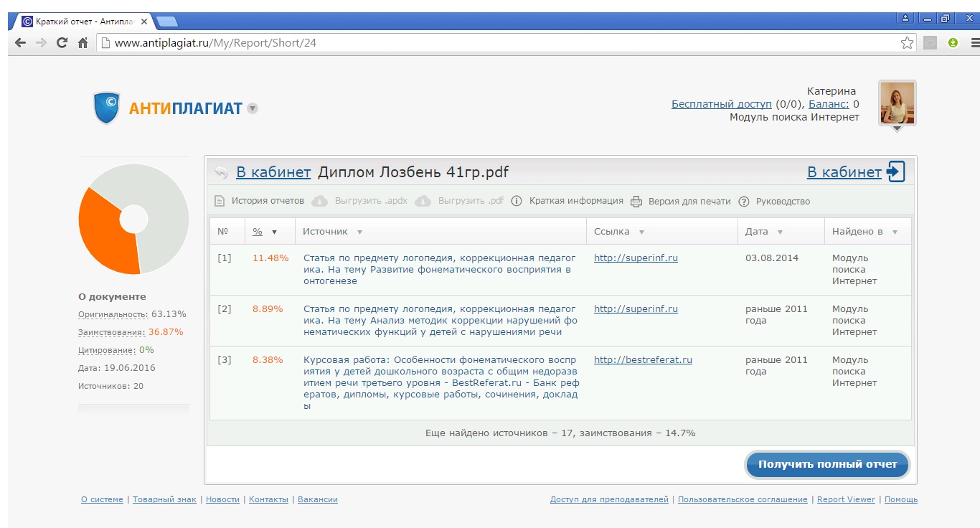The image size is (980, 528).
Task: Click the exit arrow icon beside В кабинет
Action: pyautogui.click(x=896, y=172)
